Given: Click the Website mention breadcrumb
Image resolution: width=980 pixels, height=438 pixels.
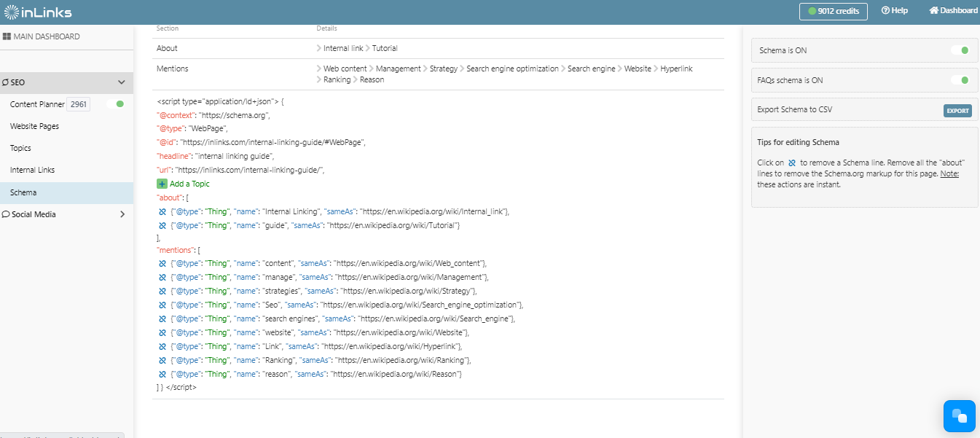Looking at the screenshot, I should [x=638, y=69].
